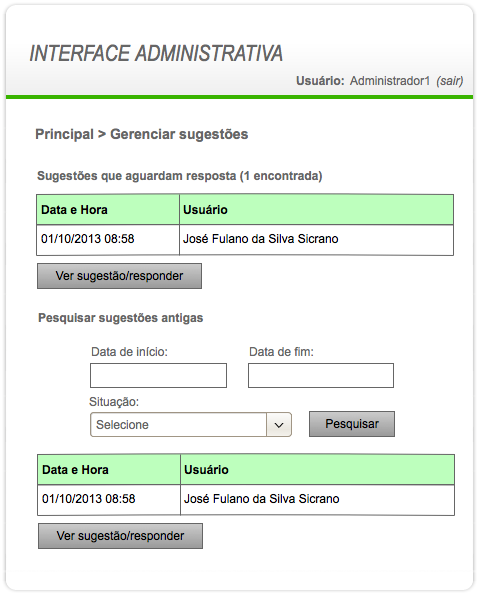The width and height of the screenshot is (479, 594).
Task: Click the INTERFACE ADMINISTRATIVA title
Action: point(156,53)
